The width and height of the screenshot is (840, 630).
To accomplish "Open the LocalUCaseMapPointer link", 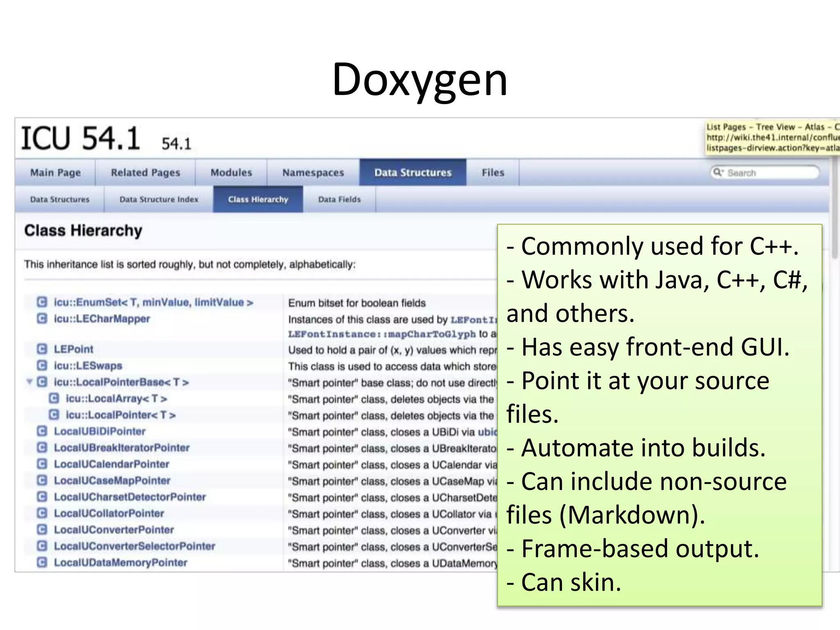I will 112,480.
